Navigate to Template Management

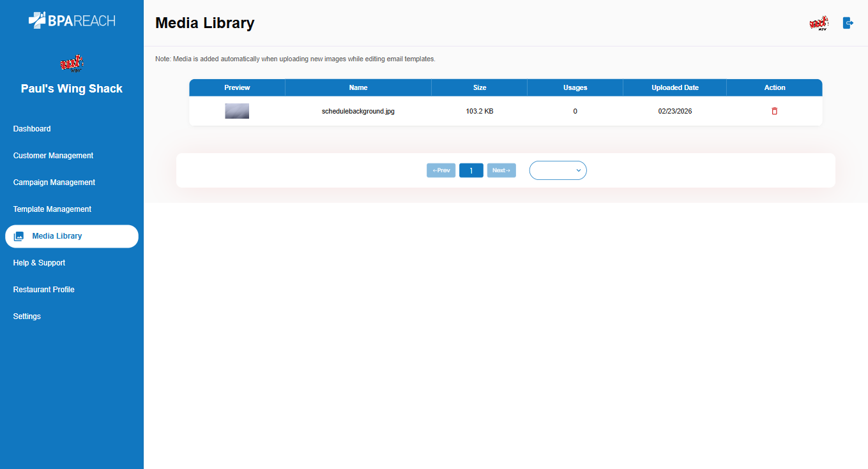(x=52, y=209)
